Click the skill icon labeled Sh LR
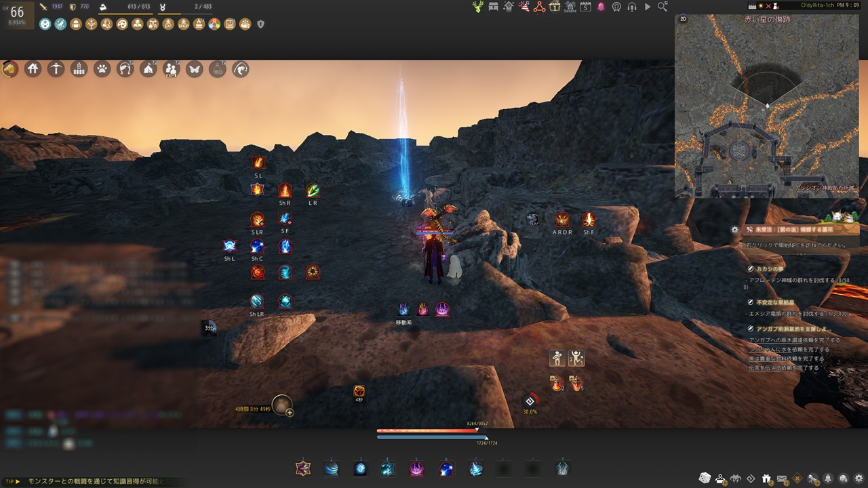Viewport: 868px width, 488px height. click(x=257, y=301)
